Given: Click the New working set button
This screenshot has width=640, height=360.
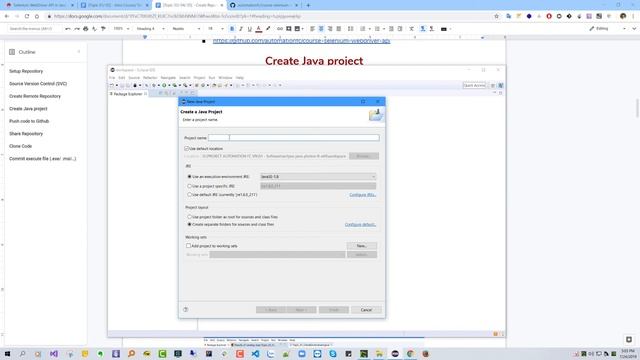Looking at the screenshot, I should (x=362, y=246).
